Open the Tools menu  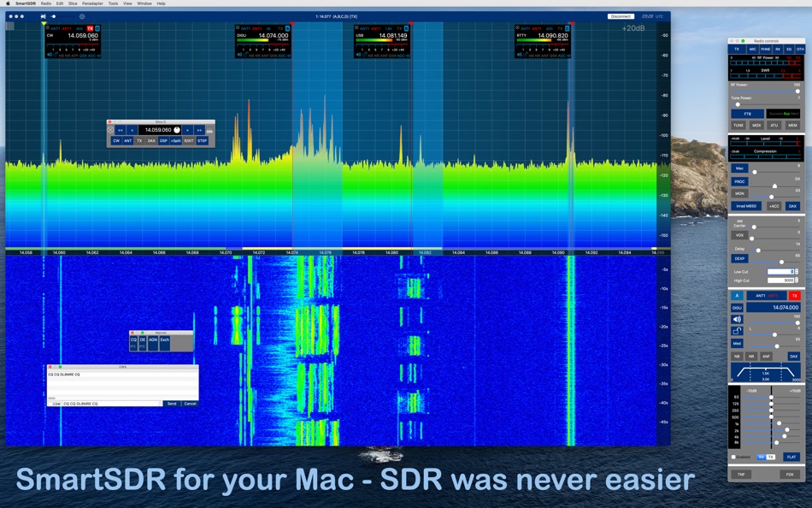coord(113,3)
